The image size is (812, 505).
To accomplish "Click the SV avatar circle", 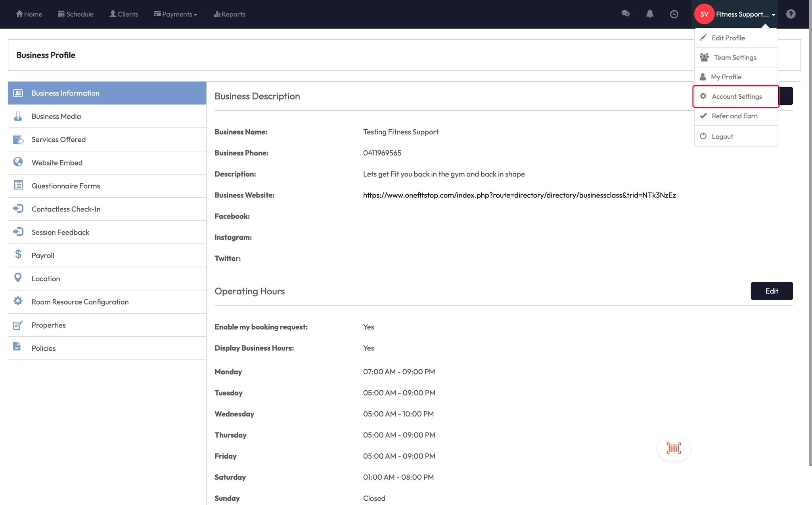I will pyautogui.click(x=704, y=14).
